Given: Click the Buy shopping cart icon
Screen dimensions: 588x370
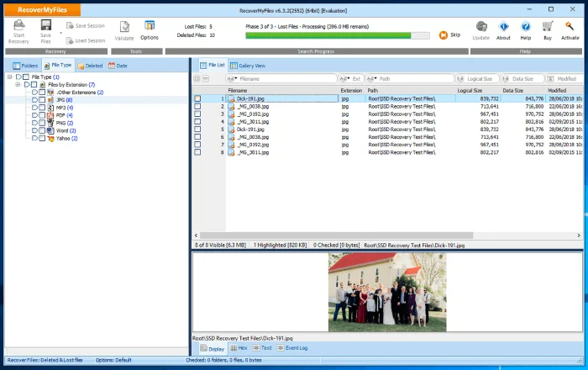Looking at the screenshot, I should [548, 29].
